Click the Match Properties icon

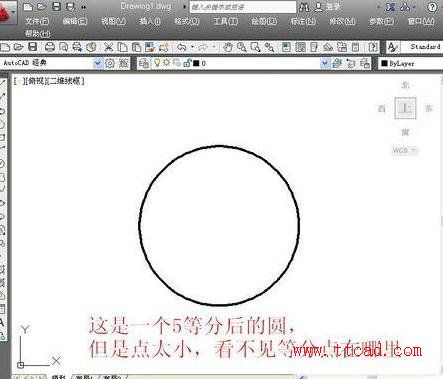150,47
